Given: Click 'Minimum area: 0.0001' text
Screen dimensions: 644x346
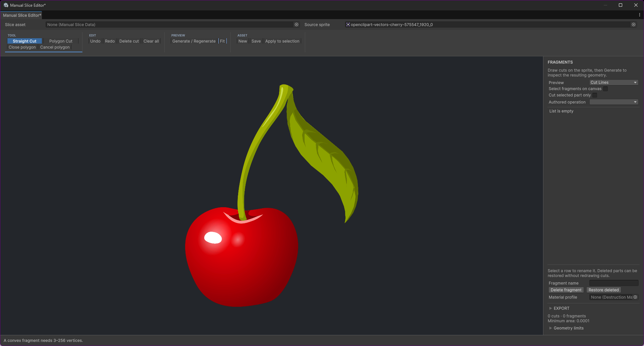Looking at the screenshot, I should pos(568,321).
